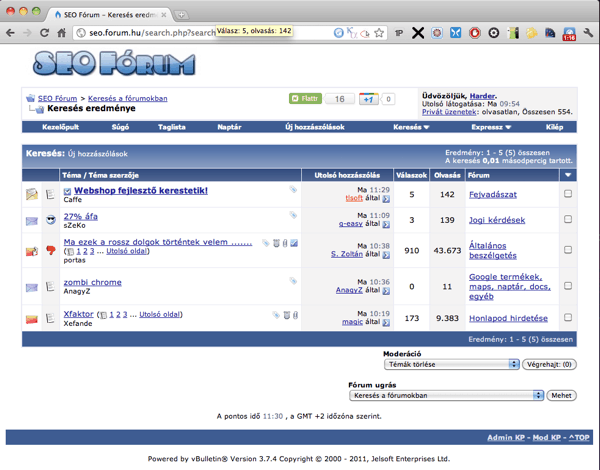Click browser back arrow

click(11, 33)
